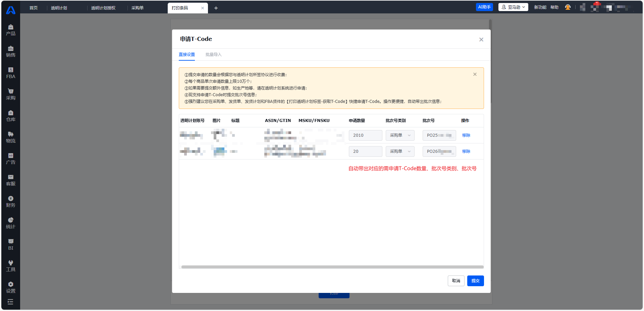The image size is (644, 311).
Task: Open 批次号类别 dropdown in first row
Action: pos(400,135)
